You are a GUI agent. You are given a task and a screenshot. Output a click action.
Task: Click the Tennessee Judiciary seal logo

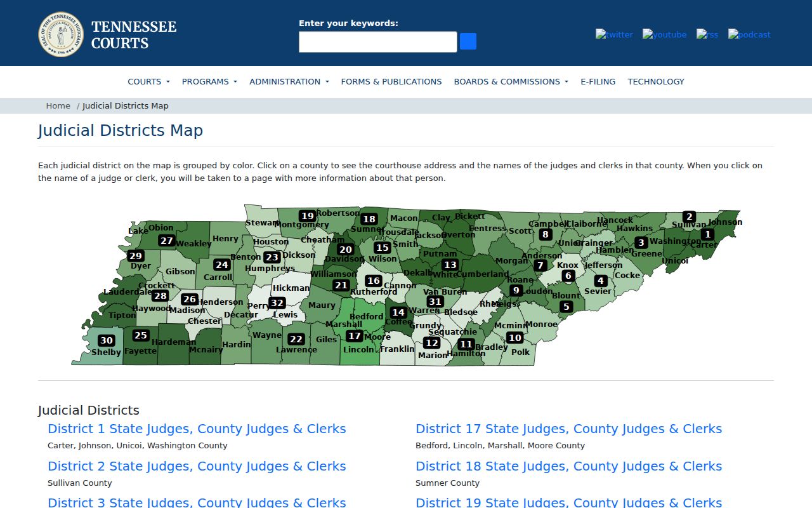(x=61, y=34)
